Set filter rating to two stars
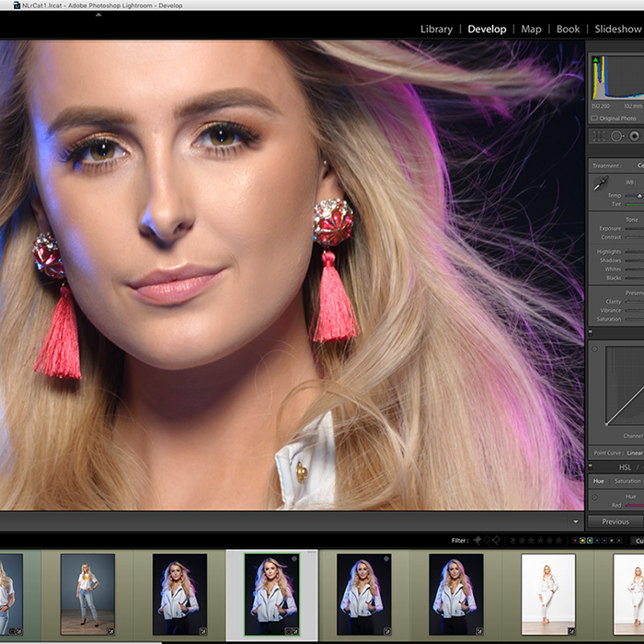The image size is (644, 644). pos(531,541)
